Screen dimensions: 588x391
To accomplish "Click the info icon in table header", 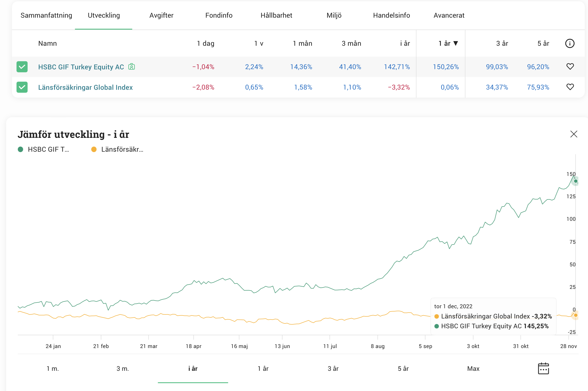I will [569, 43].
